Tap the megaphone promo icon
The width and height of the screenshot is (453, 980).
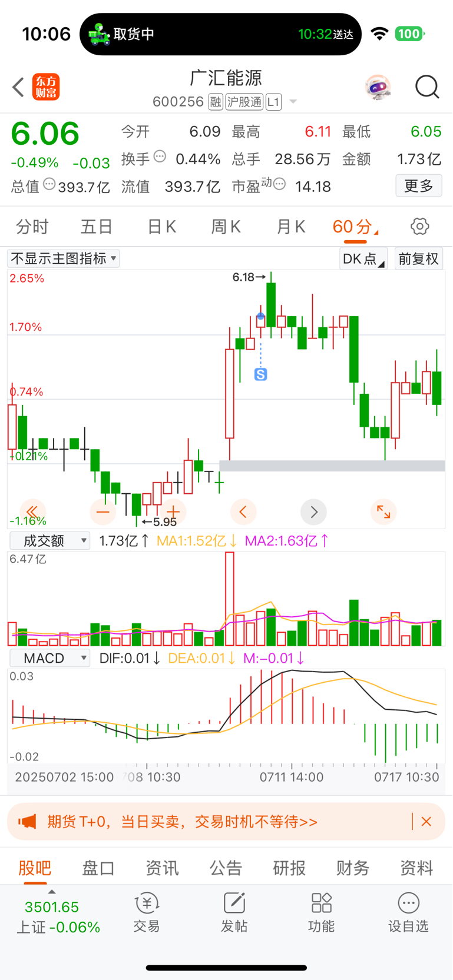pyautogui.click(x=27, y=822)
